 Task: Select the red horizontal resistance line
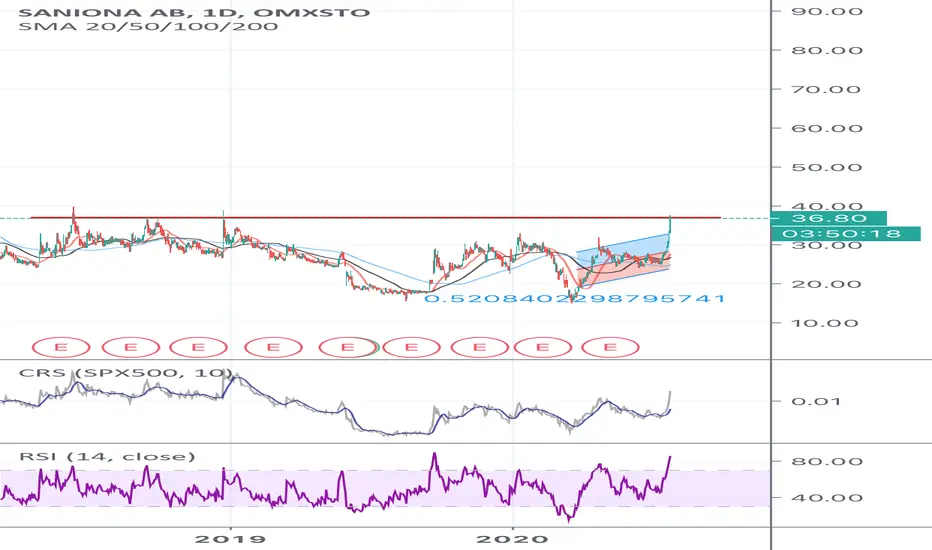[x=375, y=218]
